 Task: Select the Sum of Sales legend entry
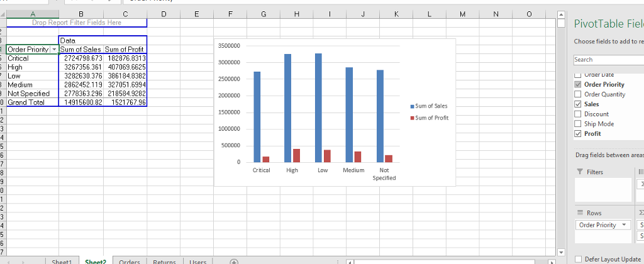pyautogui.click(x=429, y=106)
